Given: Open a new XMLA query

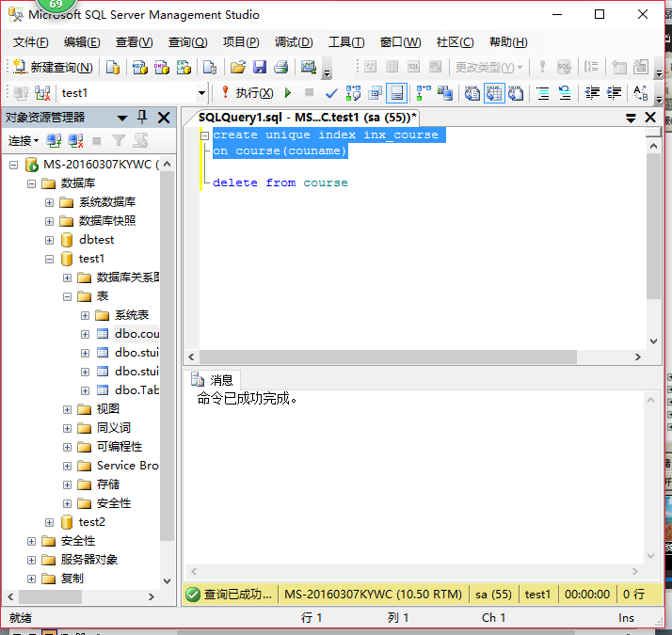Looking at the screenshot, I should point(184,67).
